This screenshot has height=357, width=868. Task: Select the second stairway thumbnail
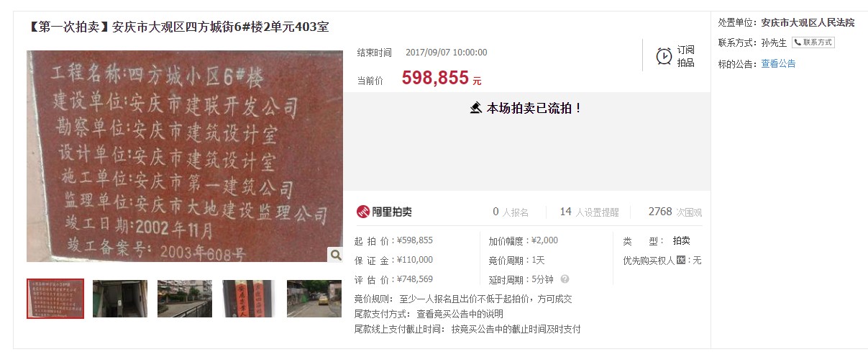pyautogui.click(x=120, y=299)
